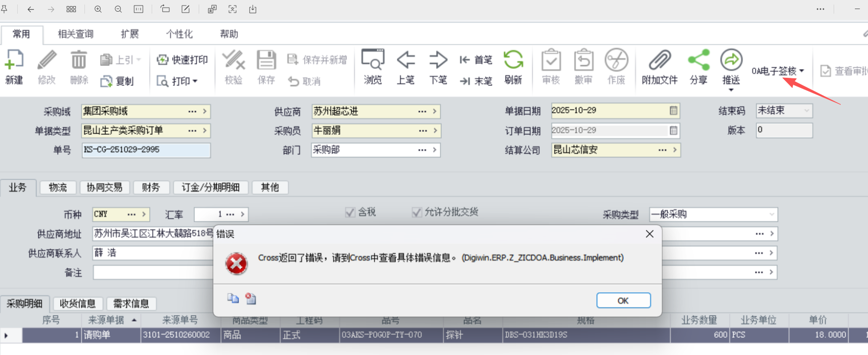Click the 单号 input field
Screen dimensions: 868x355
(x=146, y=150)
